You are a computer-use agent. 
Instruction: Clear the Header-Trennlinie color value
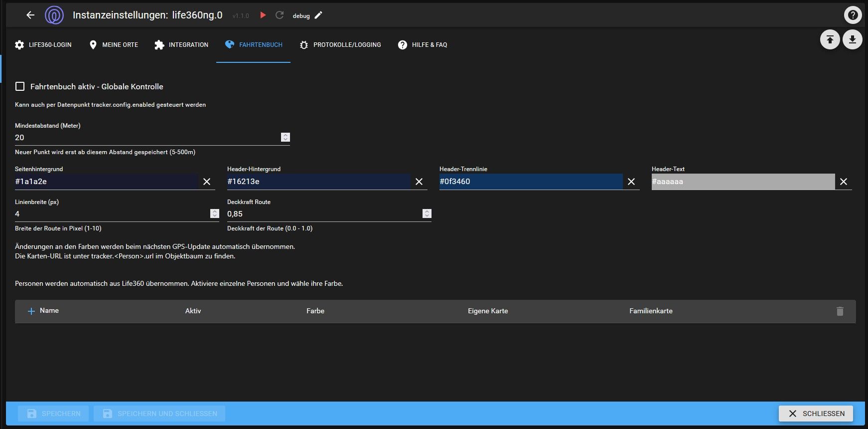[x=631, y=182]
